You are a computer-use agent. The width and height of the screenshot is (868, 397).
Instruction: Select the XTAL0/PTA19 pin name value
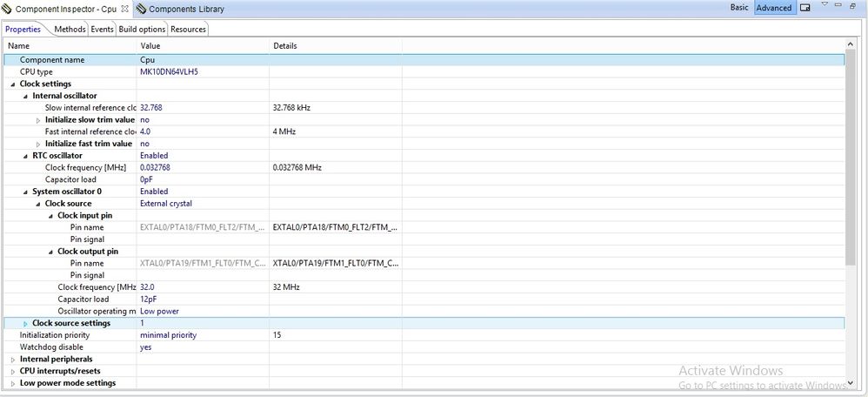(203, 264)
